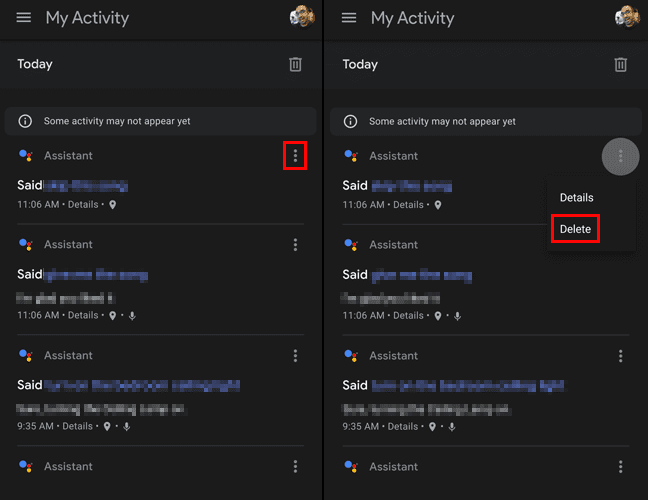This screenshot has width=648, height=500.
Task: Open right 'Said' entry above 9:35 AM
Action: 453,386
